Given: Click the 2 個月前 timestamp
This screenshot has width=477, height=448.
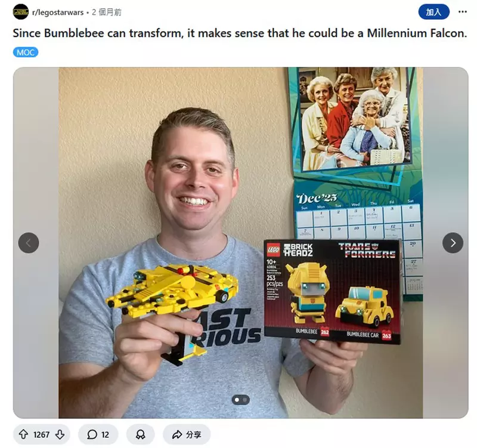Looking at the screenshot, I should click(107, 12).
